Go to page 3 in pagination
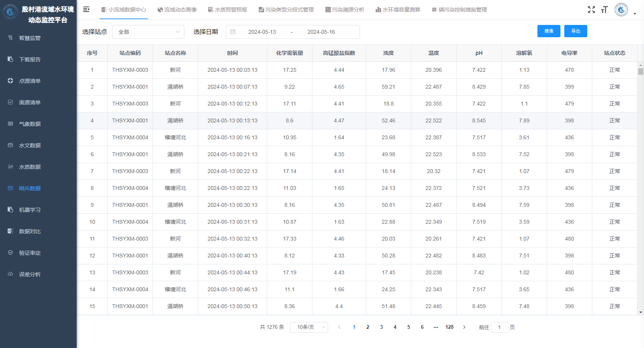 click(381, 327)
